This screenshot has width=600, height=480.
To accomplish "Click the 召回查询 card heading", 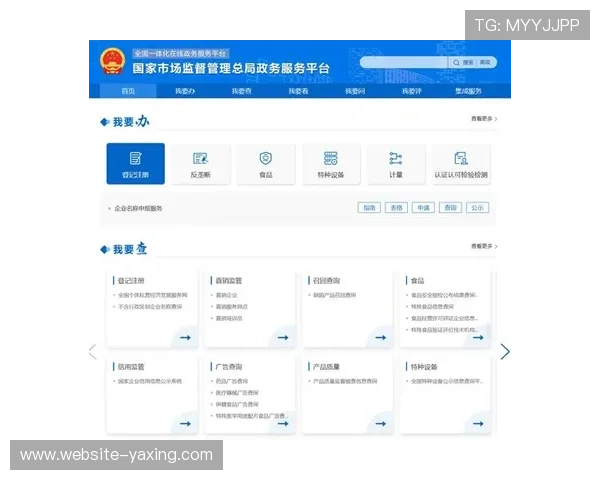I will pyautogui.click(x=326, y=281).
